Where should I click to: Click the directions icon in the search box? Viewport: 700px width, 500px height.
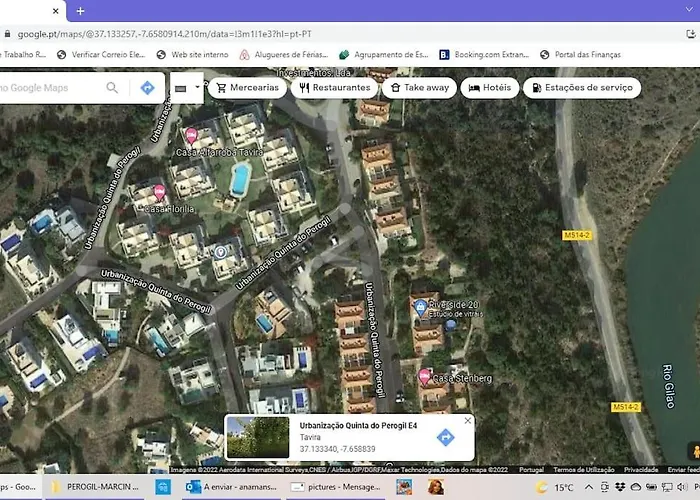pos(147,88)
